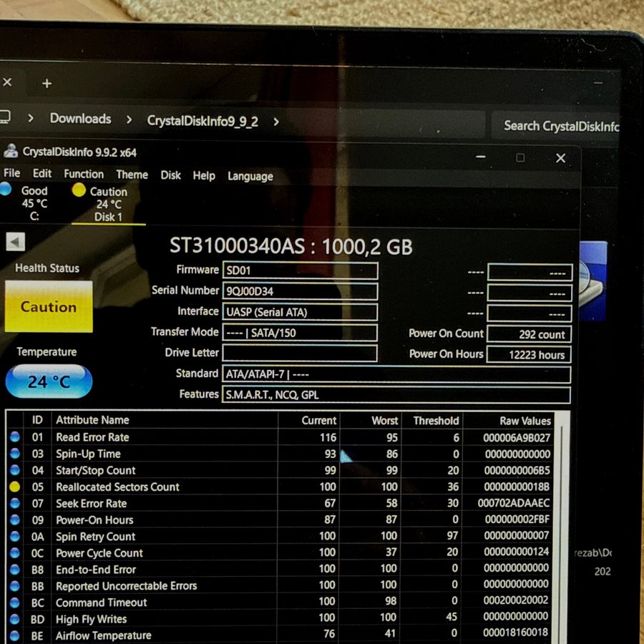
Task: Click the 24 °C temperature button
Action: pos(49,381)
